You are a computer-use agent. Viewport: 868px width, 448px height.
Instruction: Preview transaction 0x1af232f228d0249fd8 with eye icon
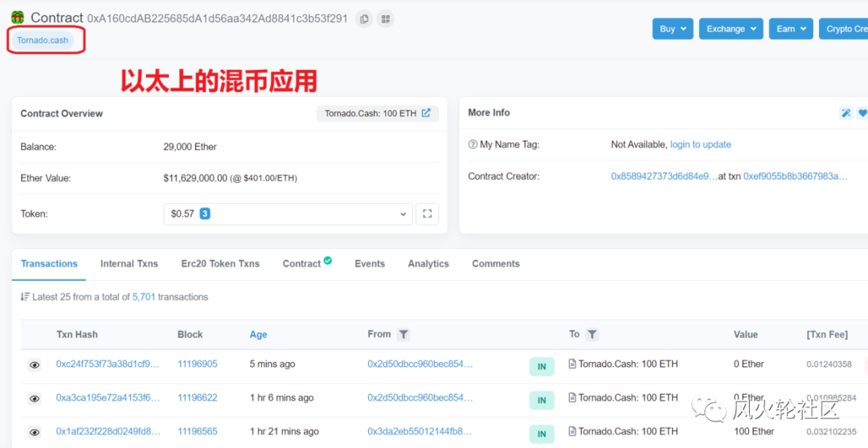(35, 432)
